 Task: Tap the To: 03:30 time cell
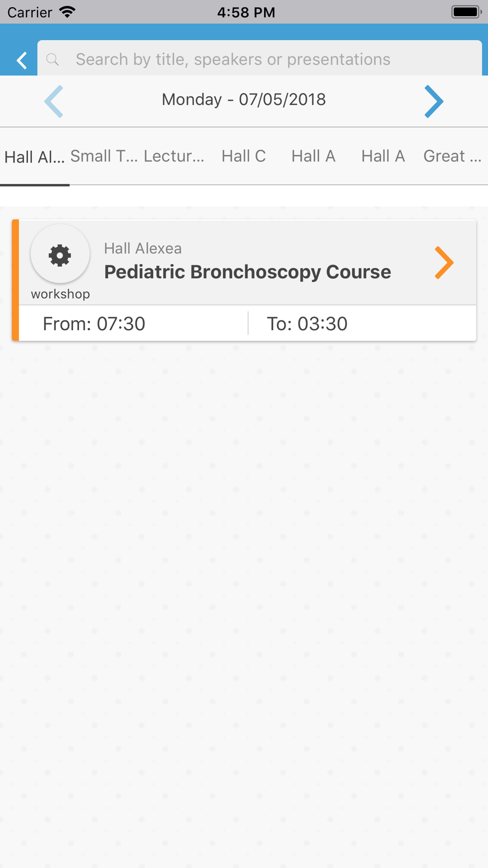click(363, 324)
